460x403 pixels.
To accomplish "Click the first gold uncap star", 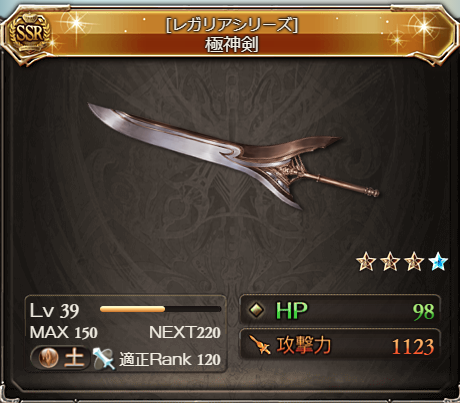I will [366, 262].
